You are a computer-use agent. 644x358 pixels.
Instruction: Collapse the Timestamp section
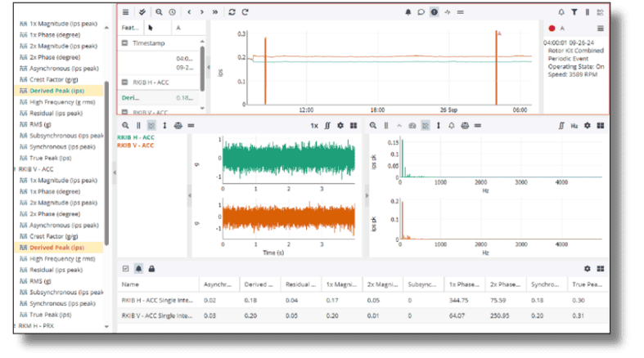pos(124,41)
